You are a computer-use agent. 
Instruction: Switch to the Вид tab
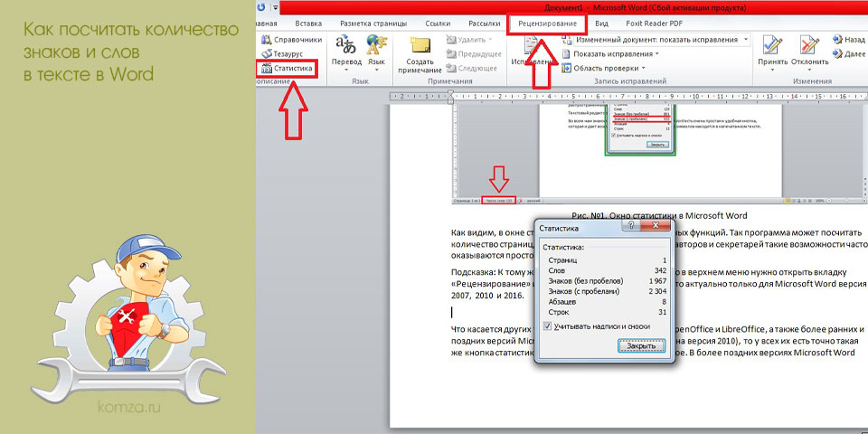(601, 24)
